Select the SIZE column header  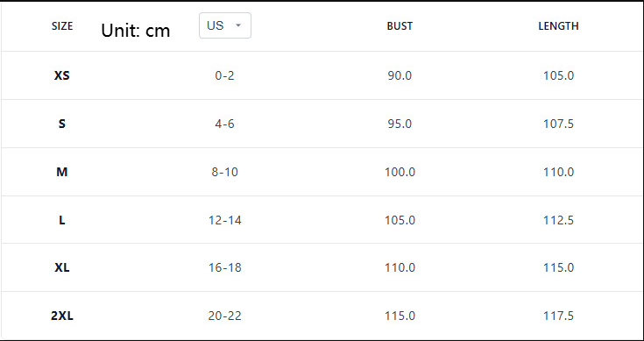pos(62,26)
